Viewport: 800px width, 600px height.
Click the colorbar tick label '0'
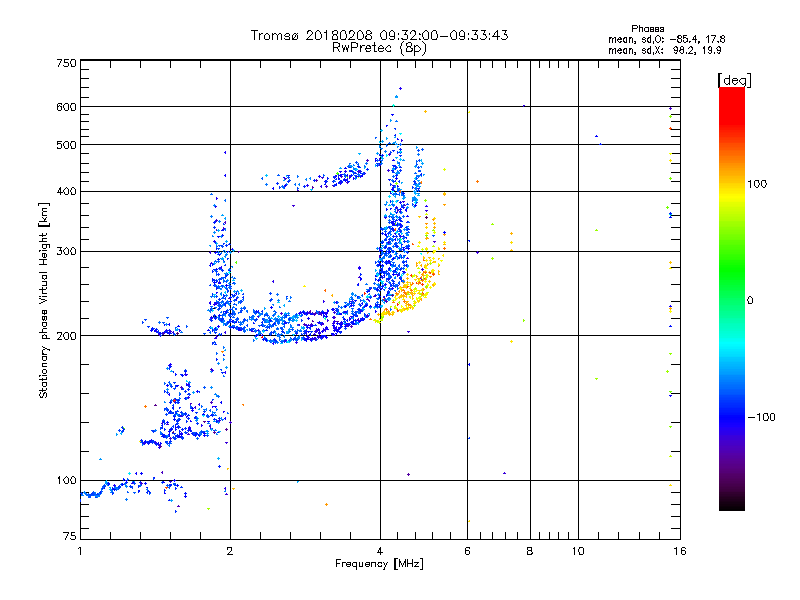pyautogui.click(x=750, y=300)
